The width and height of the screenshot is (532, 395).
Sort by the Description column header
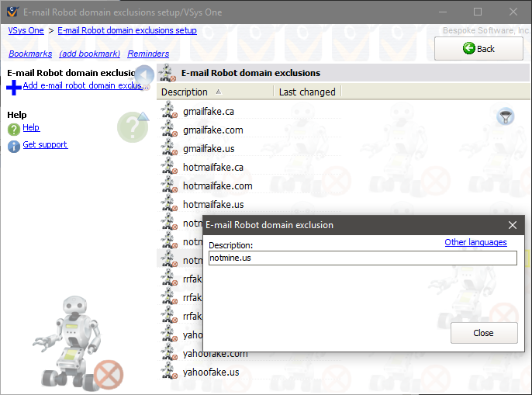[x=185, y=92]
